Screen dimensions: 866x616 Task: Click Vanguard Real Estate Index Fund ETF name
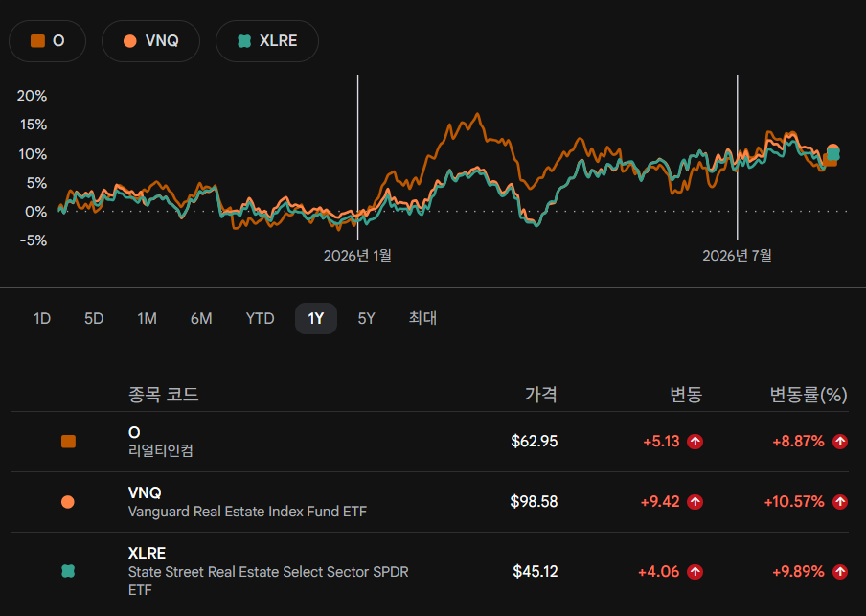247,512
